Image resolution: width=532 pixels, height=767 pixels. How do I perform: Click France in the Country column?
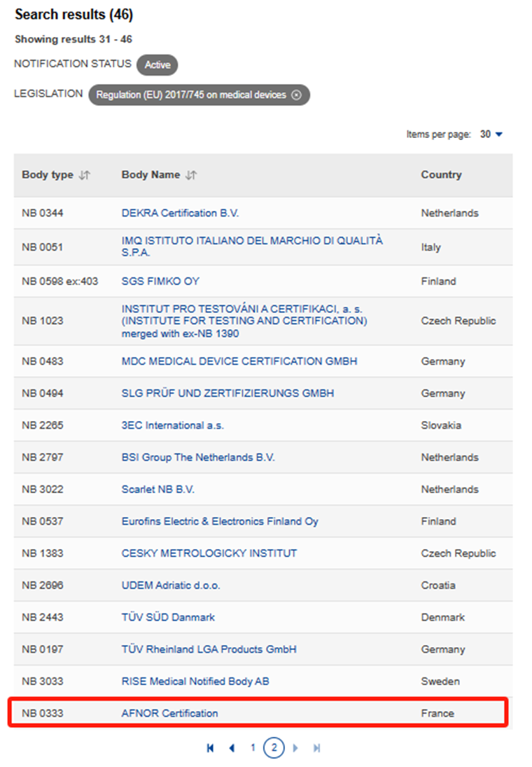[x=437, y=714]
